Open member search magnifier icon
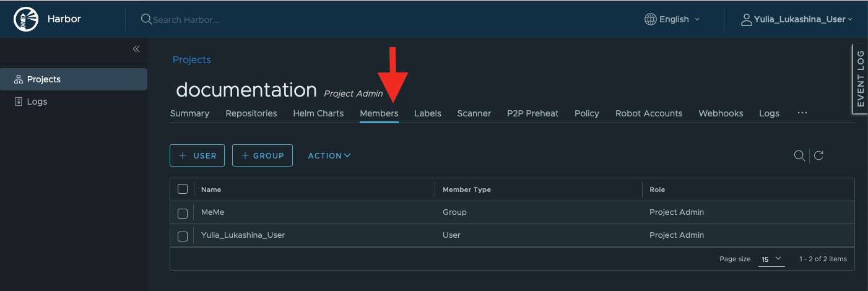The width and height of the screenshot is (868, 291). tap(799, 155)
